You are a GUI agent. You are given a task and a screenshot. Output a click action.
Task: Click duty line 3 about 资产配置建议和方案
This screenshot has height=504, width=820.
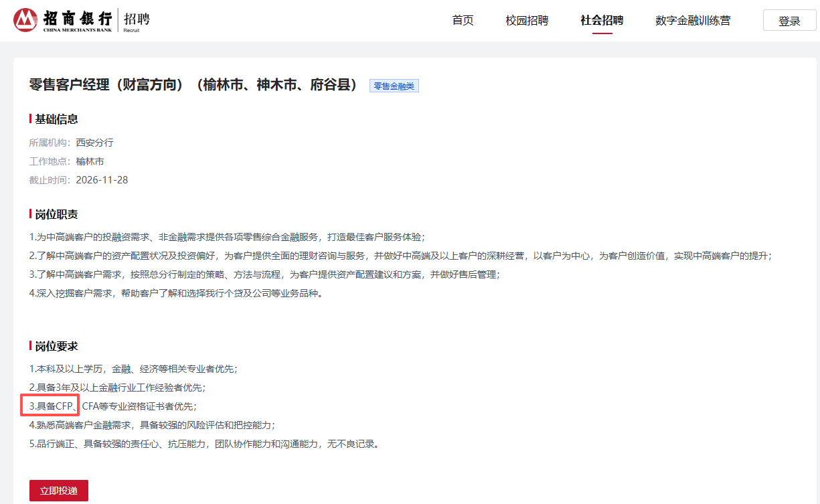point(265,274)
